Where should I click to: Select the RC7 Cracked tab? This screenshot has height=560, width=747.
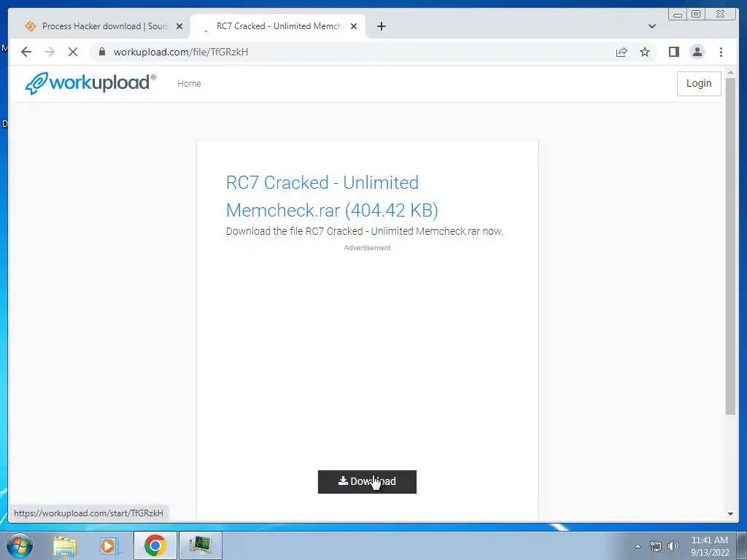pos(277,26)
